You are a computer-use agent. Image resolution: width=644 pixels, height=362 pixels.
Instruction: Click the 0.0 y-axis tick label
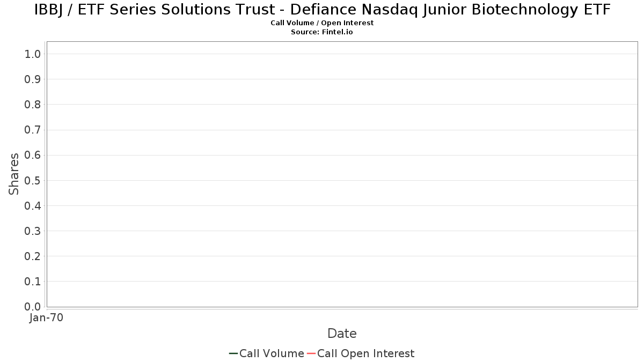[33, 307]
